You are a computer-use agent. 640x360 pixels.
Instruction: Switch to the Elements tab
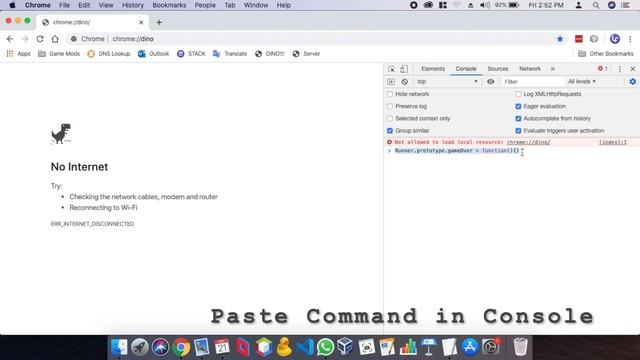pos(433,69)
